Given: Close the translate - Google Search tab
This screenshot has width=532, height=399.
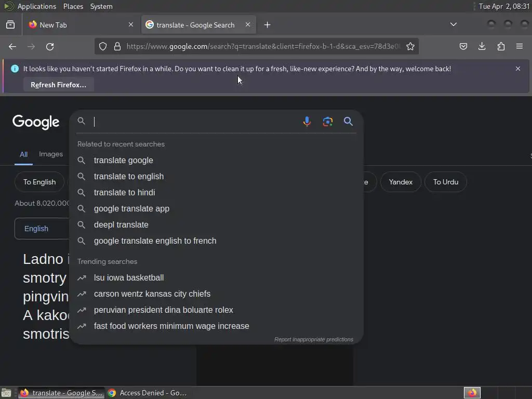Looking at the screenshot, I should 248,24.
